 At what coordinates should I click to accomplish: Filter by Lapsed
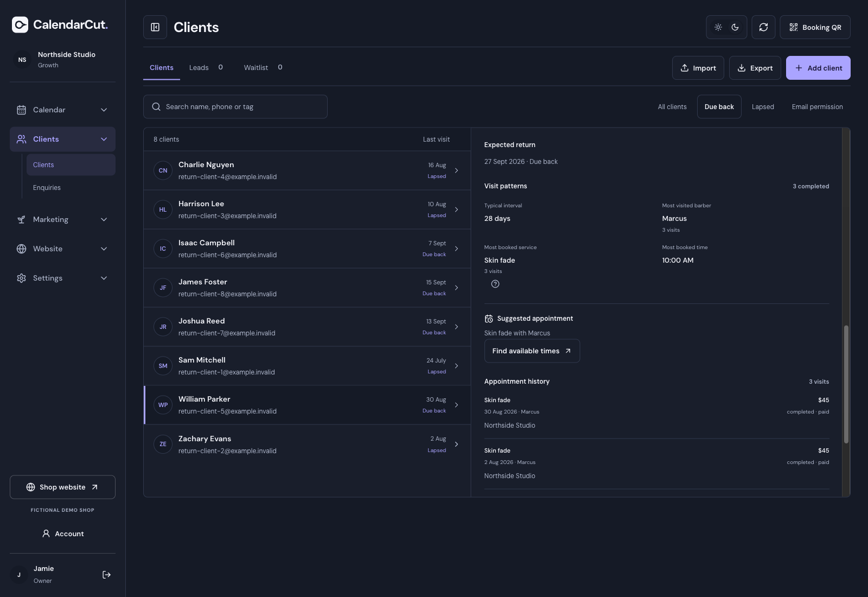pos(763,107)
